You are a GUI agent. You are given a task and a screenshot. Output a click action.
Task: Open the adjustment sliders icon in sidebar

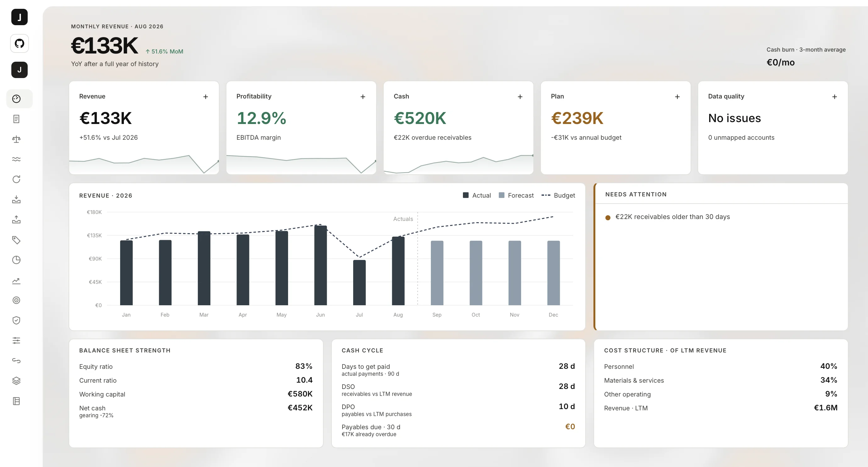16,340
